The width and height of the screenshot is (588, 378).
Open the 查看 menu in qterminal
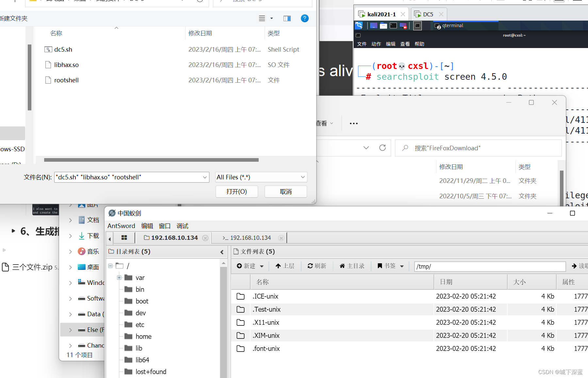(405, 44)
